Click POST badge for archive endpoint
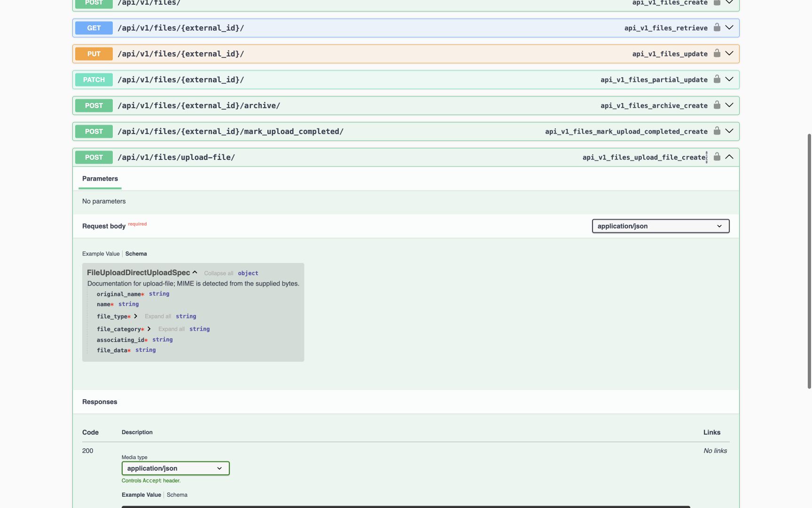812x508 pixels. (x=94, y=105)
